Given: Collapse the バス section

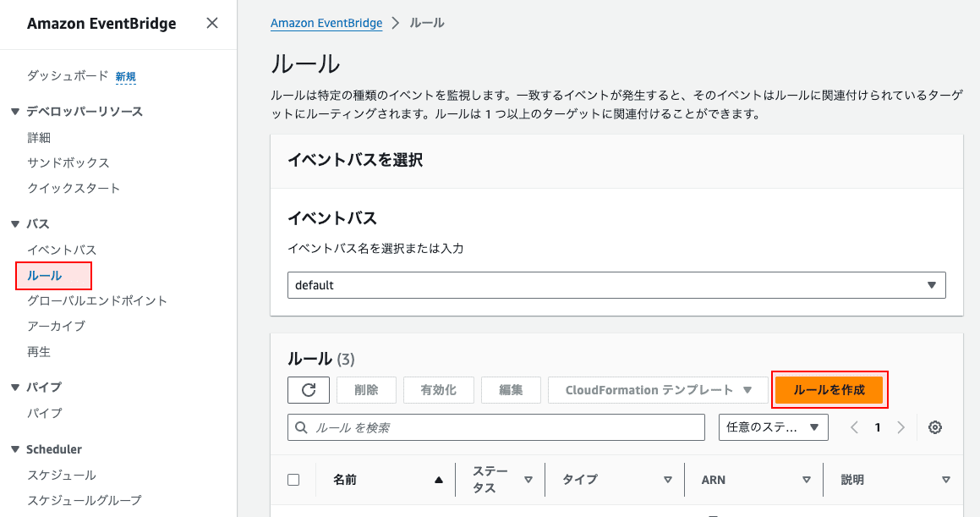Looking at the screenshot, I should 15,223.
